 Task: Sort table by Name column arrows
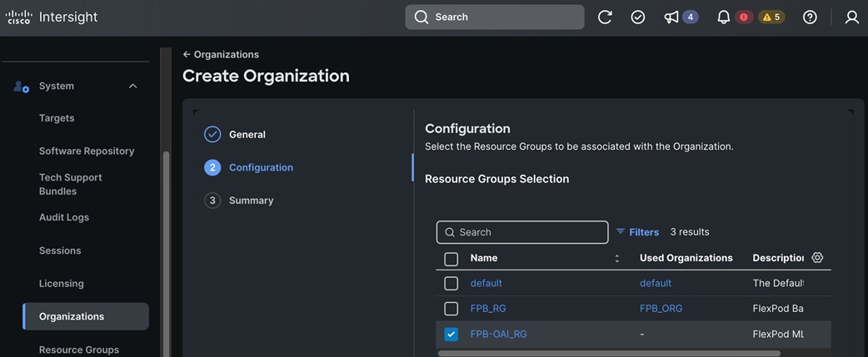616,258
